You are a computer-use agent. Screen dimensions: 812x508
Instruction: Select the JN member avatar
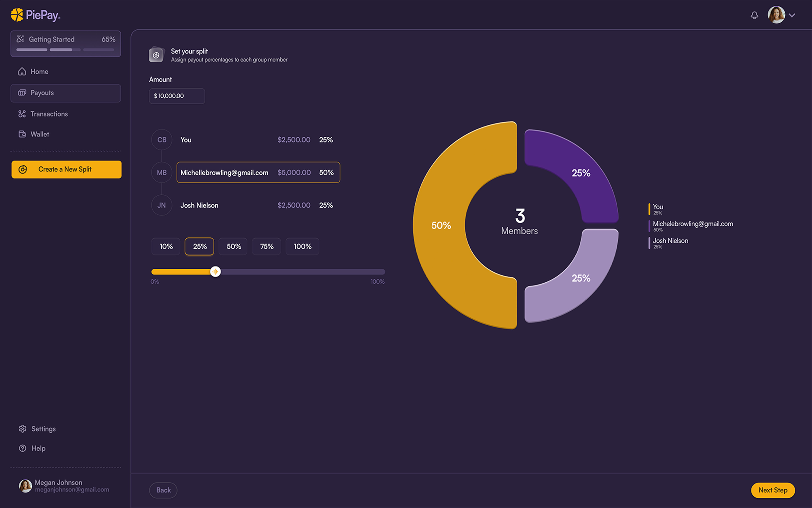(162, 205)
